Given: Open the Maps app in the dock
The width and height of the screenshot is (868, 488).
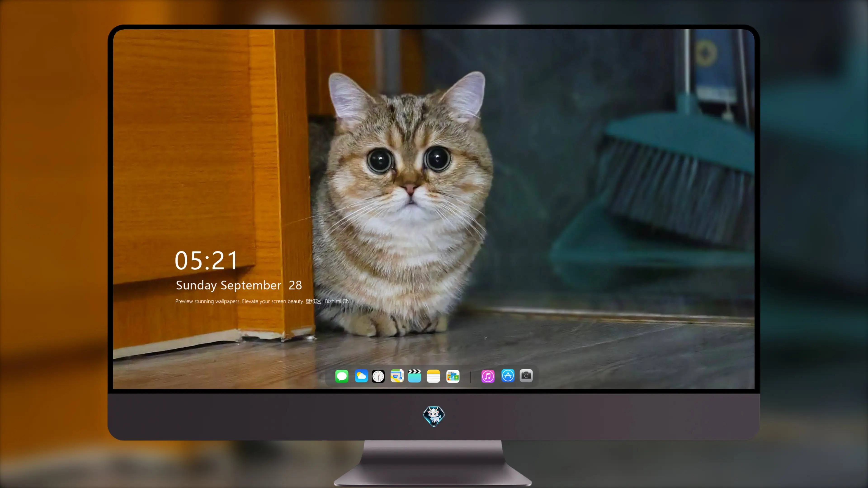Looking at the screenshot, I should tap(397, 376).
